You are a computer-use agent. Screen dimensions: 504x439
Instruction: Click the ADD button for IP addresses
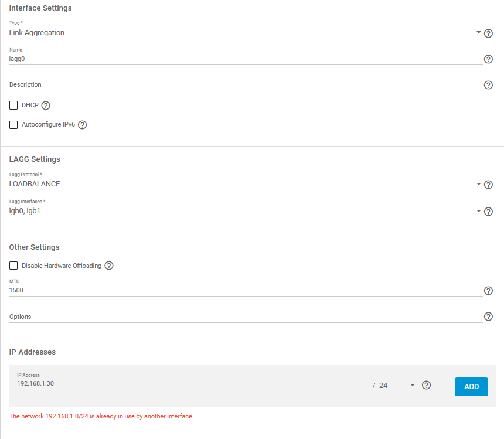[x=471, y=387]
